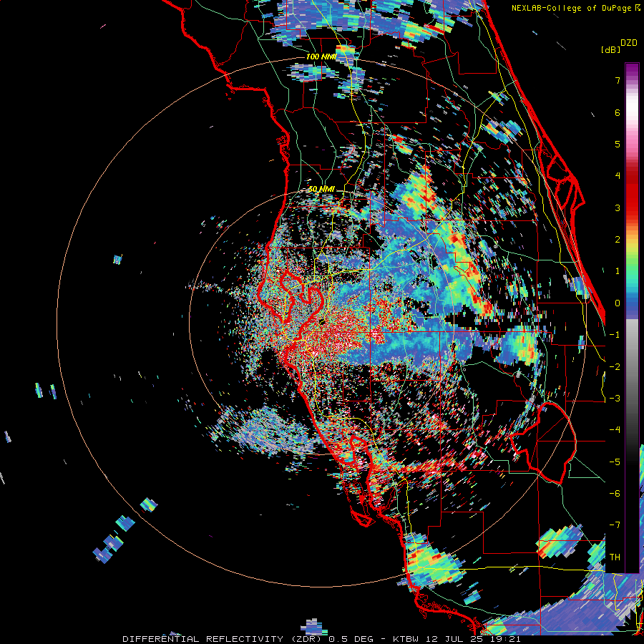Click the 2 value on the color scale
The image size is (644, 644).
pyautogui.click(x=618, y=240)
